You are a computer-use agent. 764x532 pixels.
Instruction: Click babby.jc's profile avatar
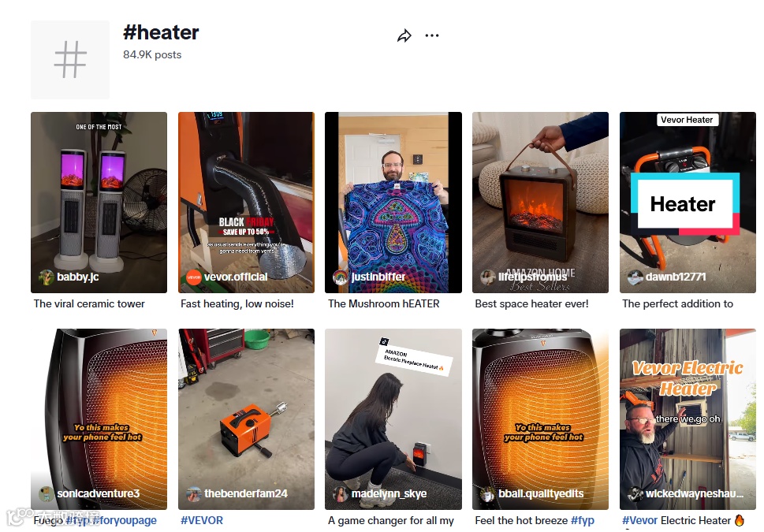coord(47,277)
